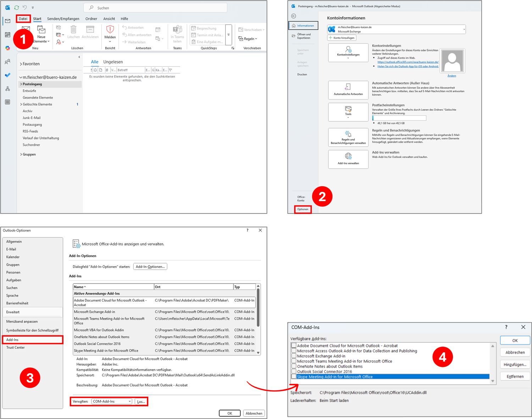The image size is (532, 419).
Task: Click the Archivieren ribbon icon
Action: click(90, 32)
